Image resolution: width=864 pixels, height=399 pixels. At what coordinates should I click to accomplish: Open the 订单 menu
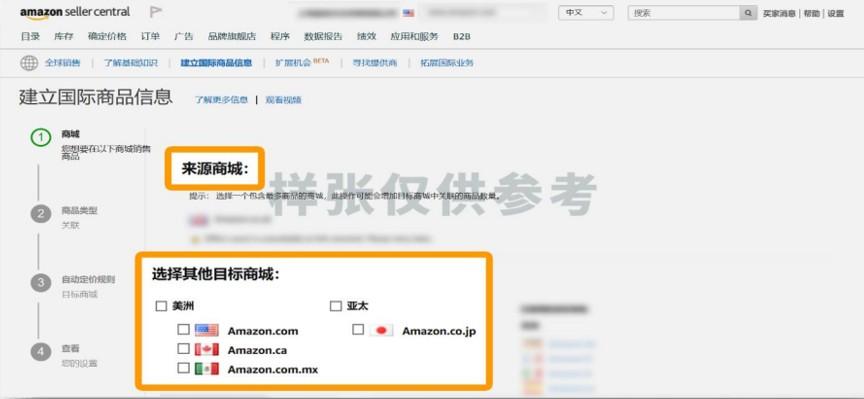(x=150, y=36)
